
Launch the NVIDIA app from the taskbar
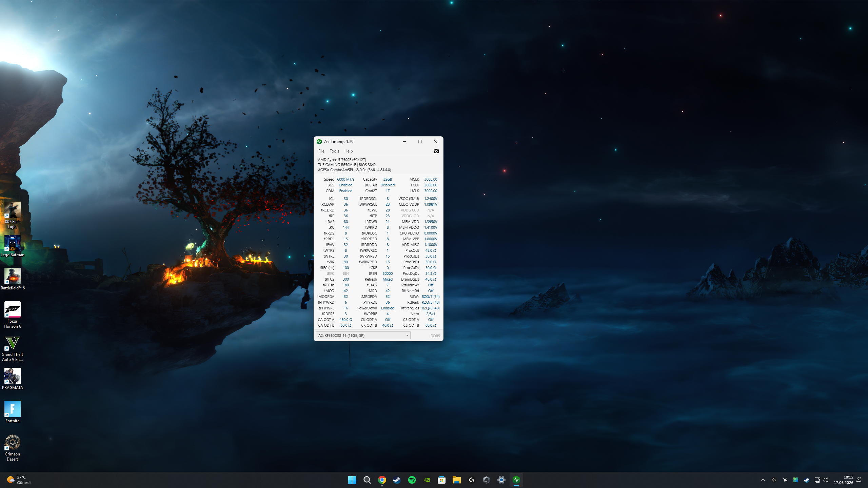(427, 480)
